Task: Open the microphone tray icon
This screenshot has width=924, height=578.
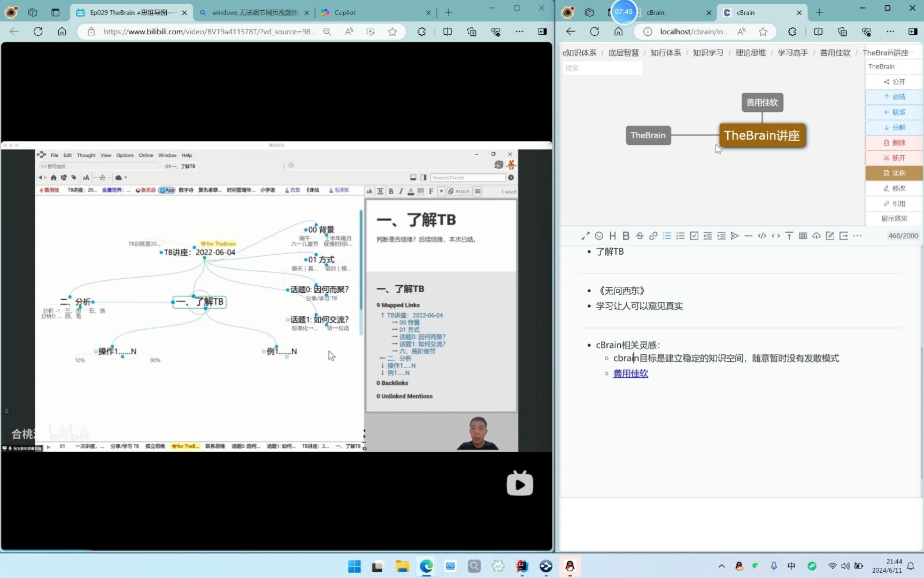Action: (x=774, y=566)
